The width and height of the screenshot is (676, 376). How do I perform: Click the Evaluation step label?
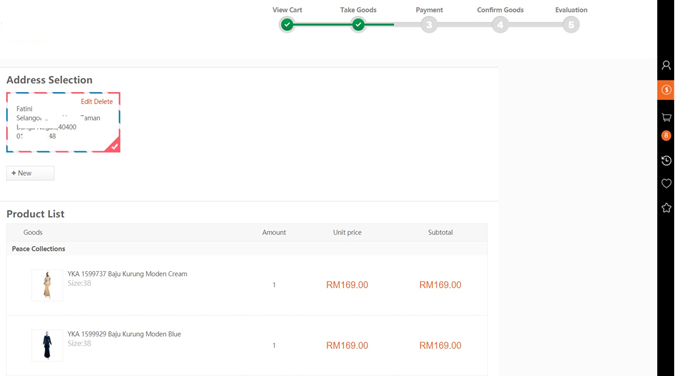[571, 10]
